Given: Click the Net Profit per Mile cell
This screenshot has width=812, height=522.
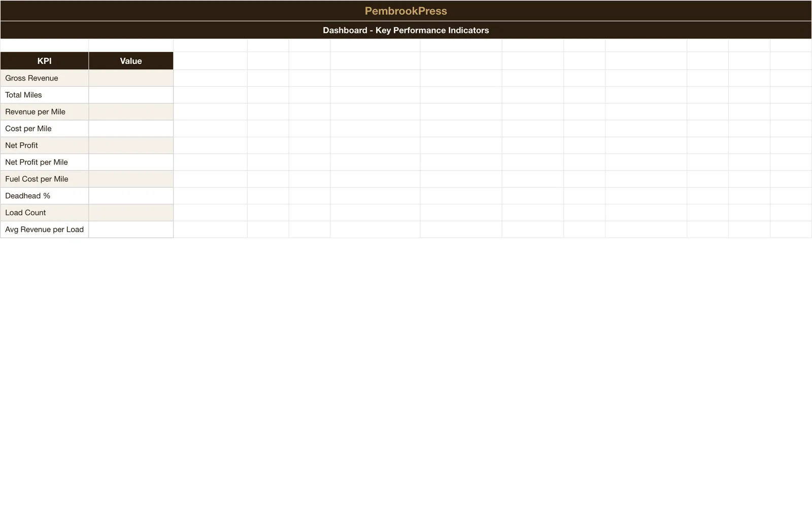Looking at the screenshot, I should pos(45,162).
